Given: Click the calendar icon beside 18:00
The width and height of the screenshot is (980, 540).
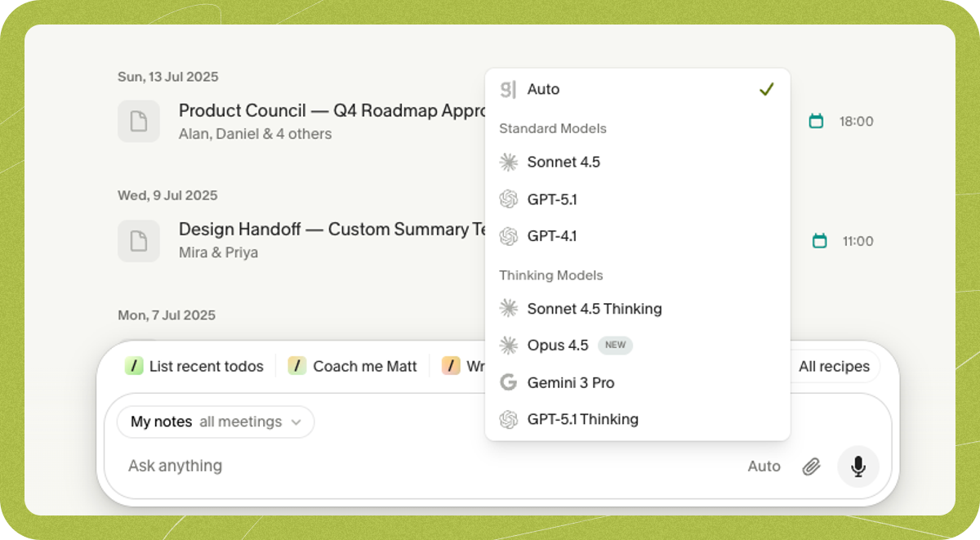Looking at the screenshot, I should point(816,121).
